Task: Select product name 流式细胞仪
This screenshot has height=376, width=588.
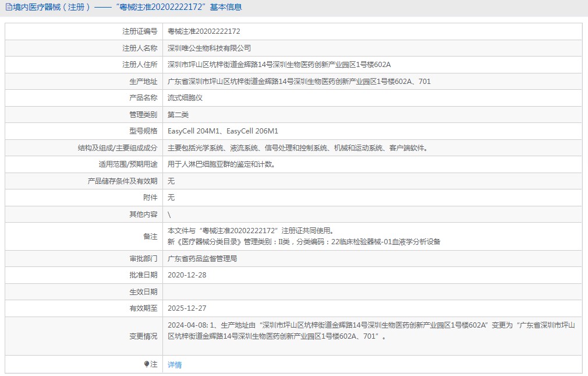Action: click(185, 98)
